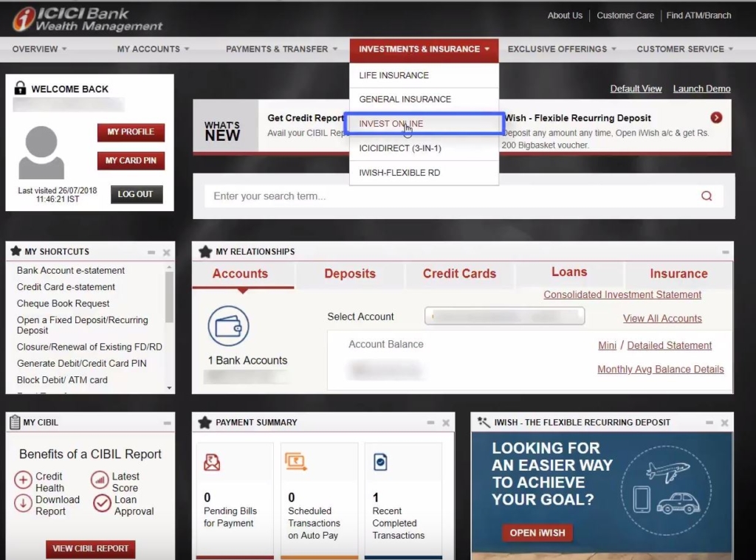Viewport: 756px width, 560px height.
Task: Minimize the My Shortcuts panel
Action: coord(151,252)
